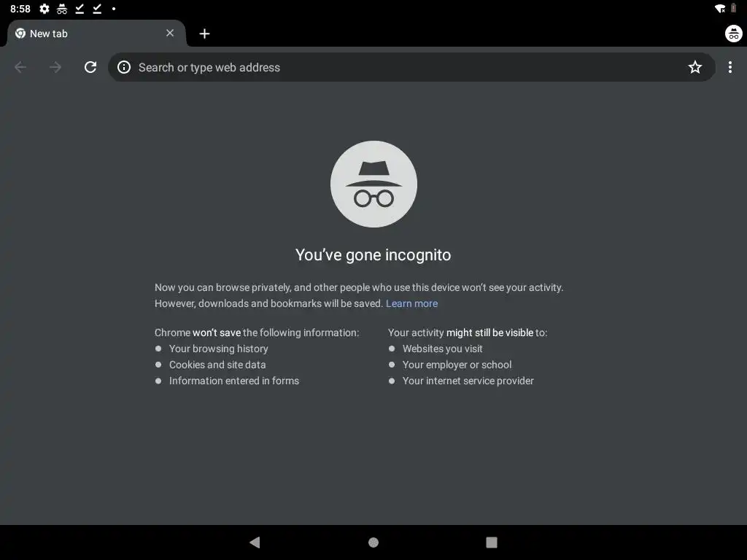Click Chrome won't save the following information text

point(257,332)
